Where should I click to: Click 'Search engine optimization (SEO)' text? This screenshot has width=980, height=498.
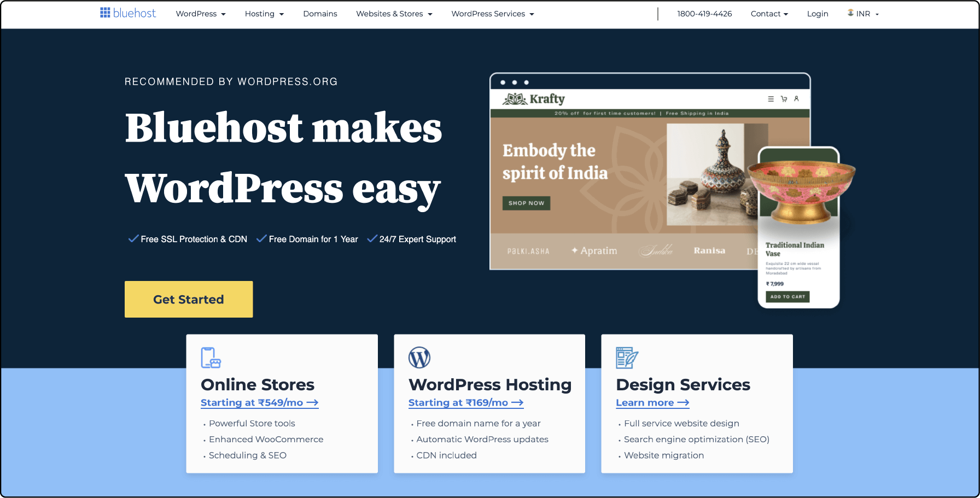tap(697, 440)
